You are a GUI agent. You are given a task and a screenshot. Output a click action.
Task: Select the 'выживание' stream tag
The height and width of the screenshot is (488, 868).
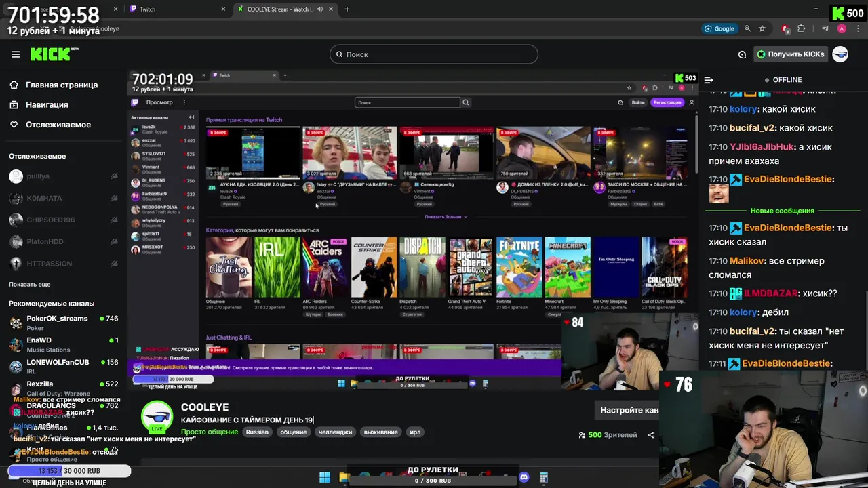point(380,432)
